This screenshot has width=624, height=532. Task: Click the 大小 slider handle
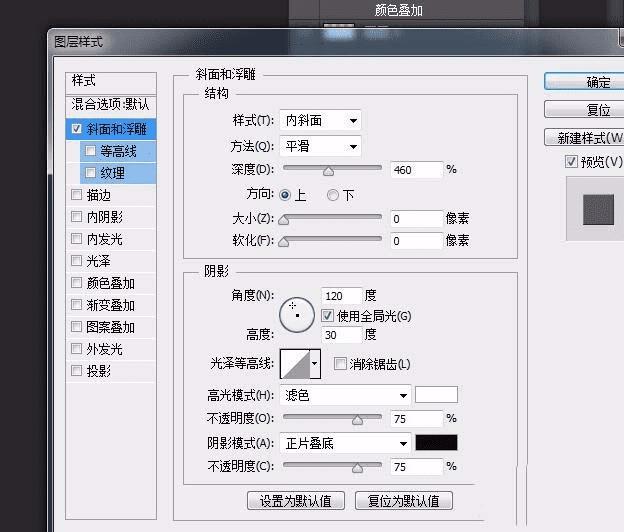point(283,220)
